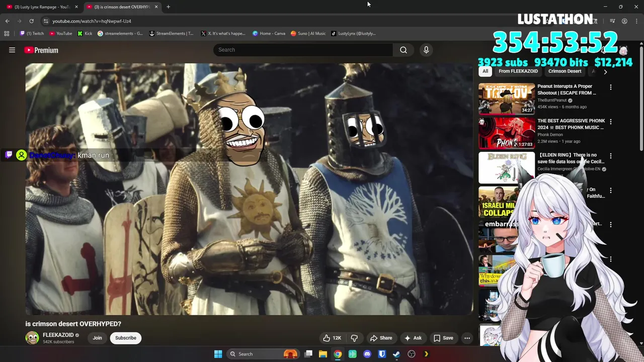Click the Ask button
This screenshot has width=644, height=362.
click(413, 338)
